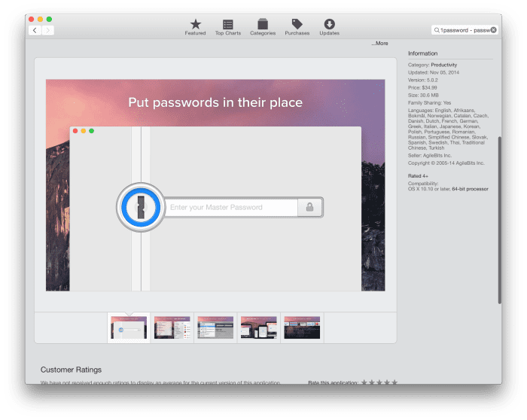Image resolution: width=527 pixels, height=420 pixels.
Task: Show the second screenshot thumbnail
Action: click(172, 327)
